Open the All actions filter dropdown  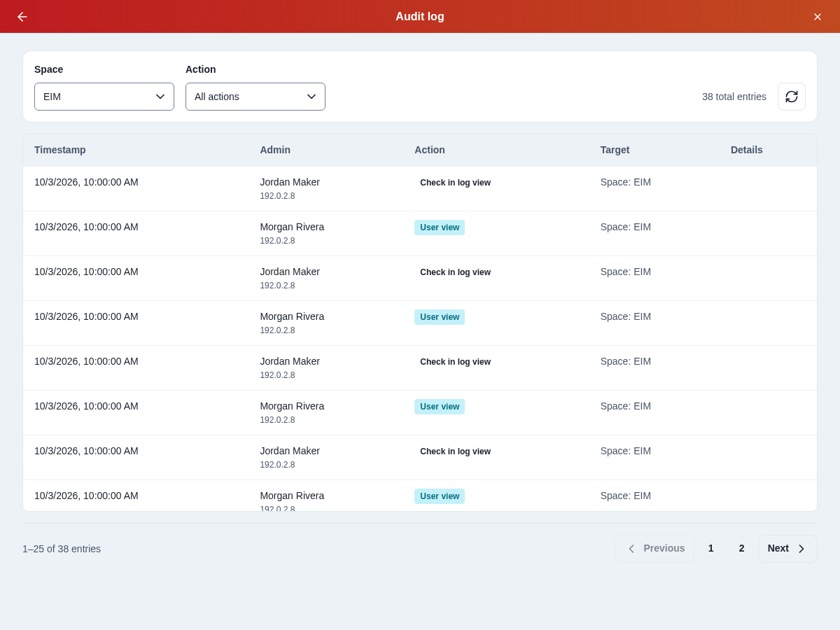pos(255,97)
